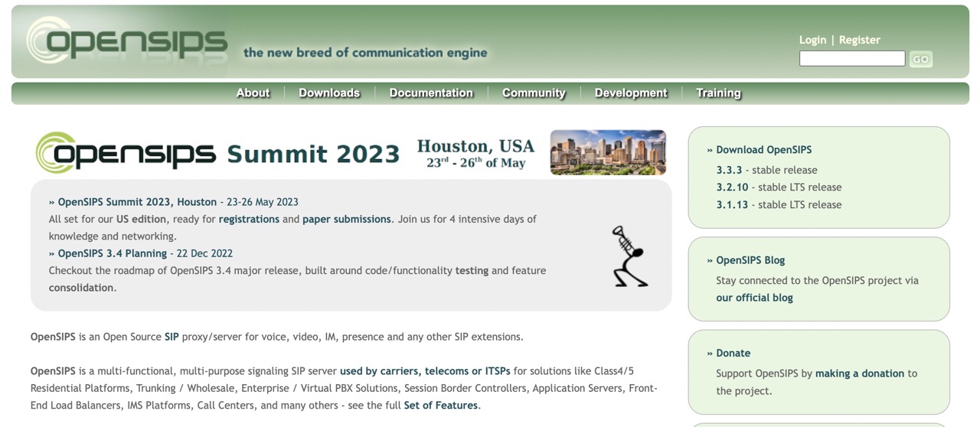Visit our official blog link
Viewport: 980px width, 427px height.
[755, 298]
